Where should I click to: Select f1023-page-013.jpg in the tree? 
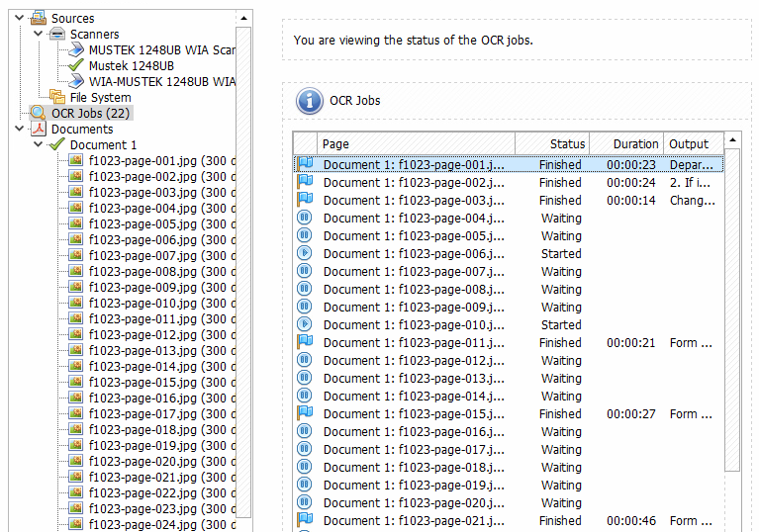point(161,351)
